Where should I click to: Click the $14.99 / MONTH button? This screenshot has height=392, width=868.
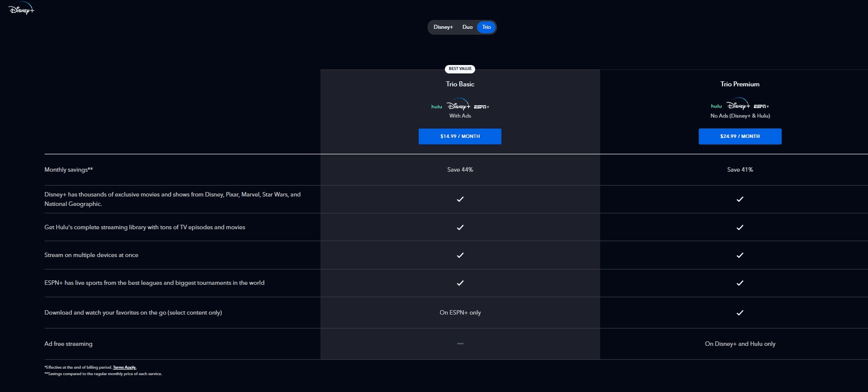pos(460,136)
